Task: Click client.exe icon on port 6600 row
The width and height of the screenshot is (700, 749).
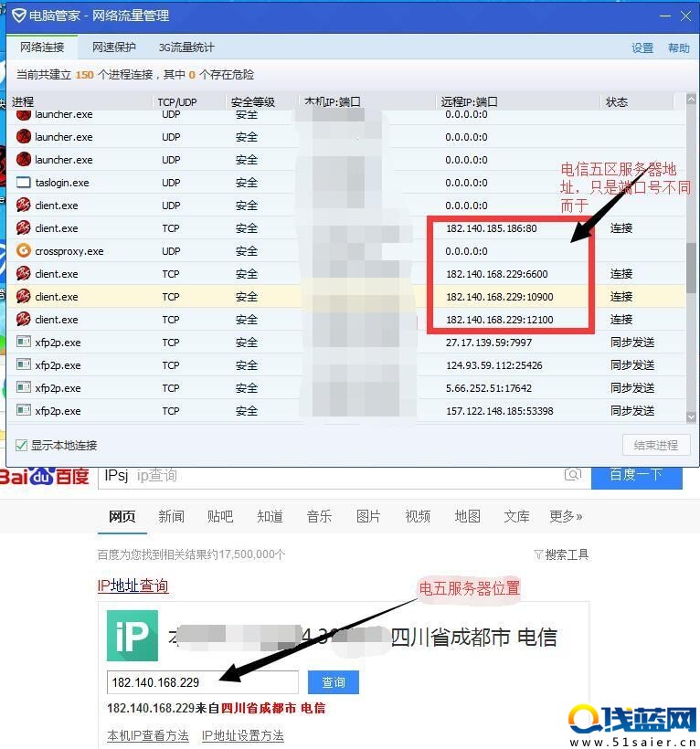Action: point(24,274)
